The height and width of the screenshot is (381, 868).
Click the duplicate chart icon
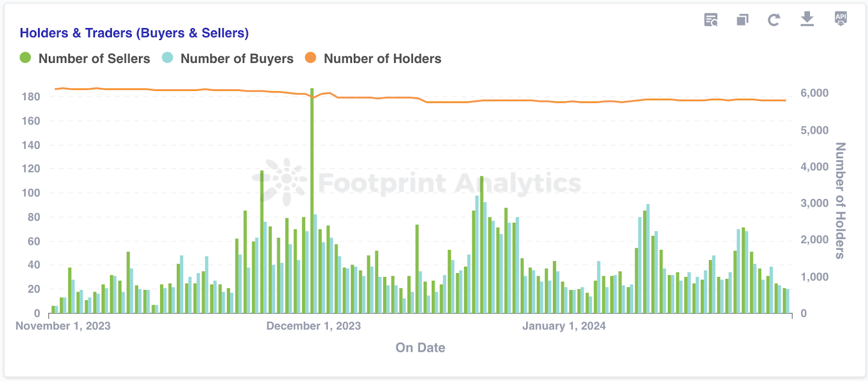coord(742,20)
